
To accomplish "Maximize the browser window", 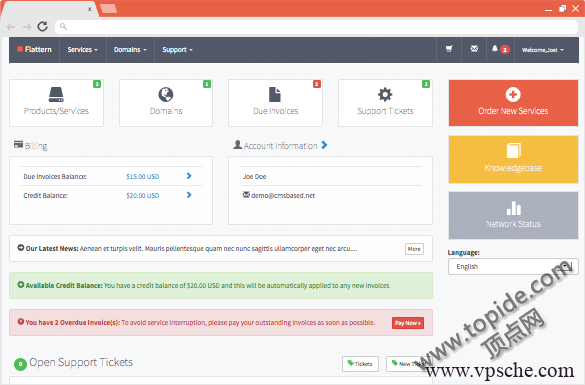I will click(x=562, y=8).
